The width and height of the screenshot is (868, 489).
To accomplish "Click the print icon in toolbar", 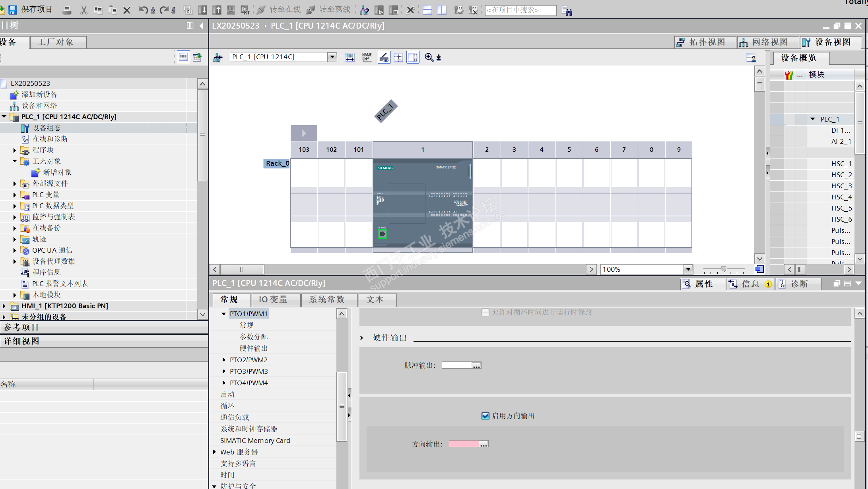I will 67,10.
